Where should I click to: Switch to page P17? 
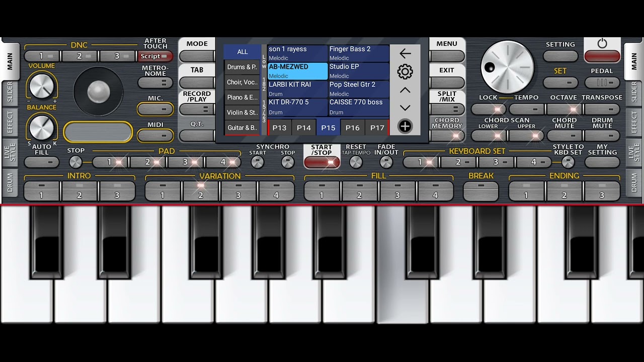click(x=377, y=128)
